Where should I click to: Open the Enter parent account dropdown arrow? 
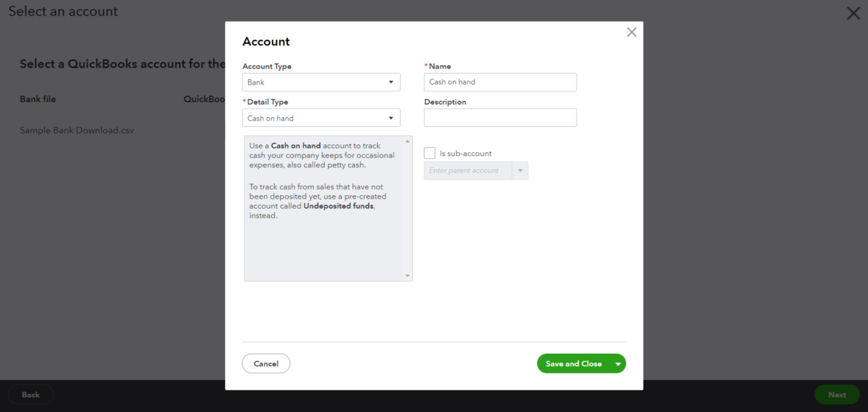point(519,170)
